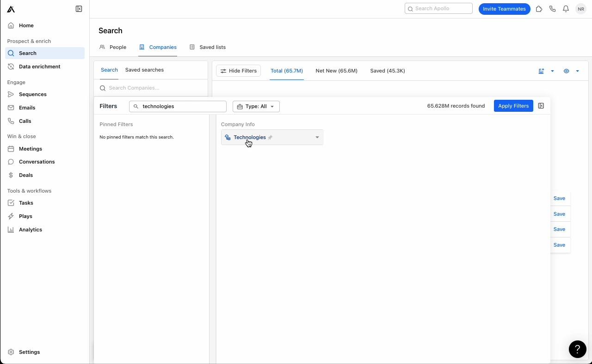Viewport: 592px width, 364px height.
Task: Expand Technologies filter dropdown arrow
Action: 317,137
